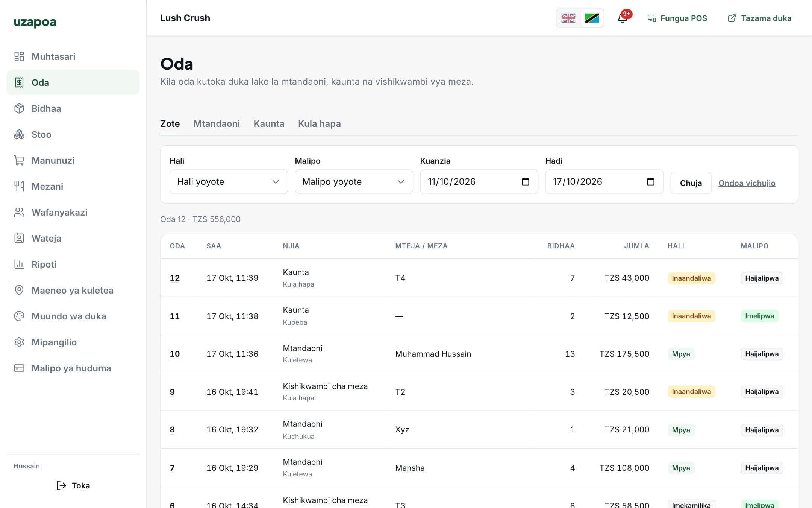Click the Bidhaa box icon

tap(19, 108)
